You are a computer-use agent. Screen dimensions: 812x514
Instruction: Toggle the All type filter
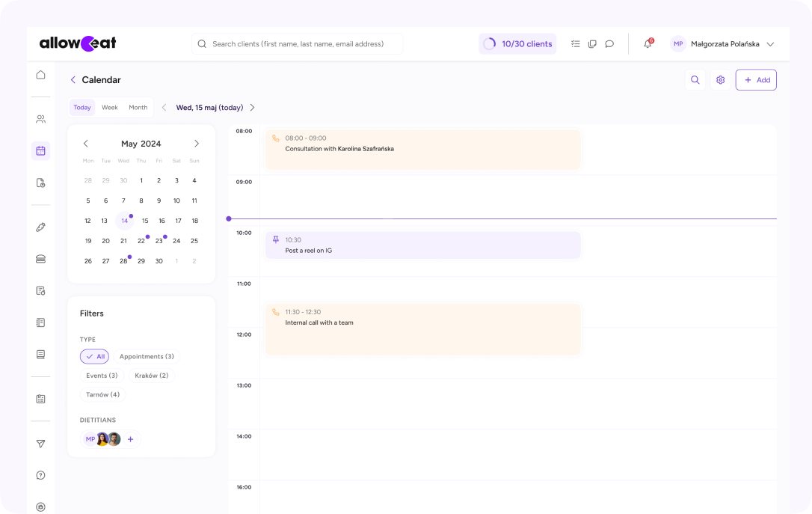(x=94, y=356)
